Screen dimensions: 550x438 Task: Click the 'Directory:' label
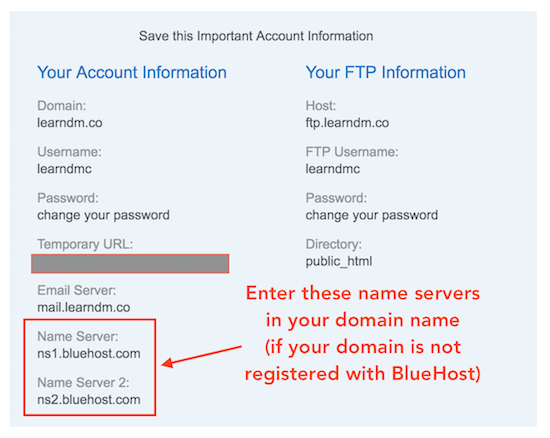(x=334, y=244)
